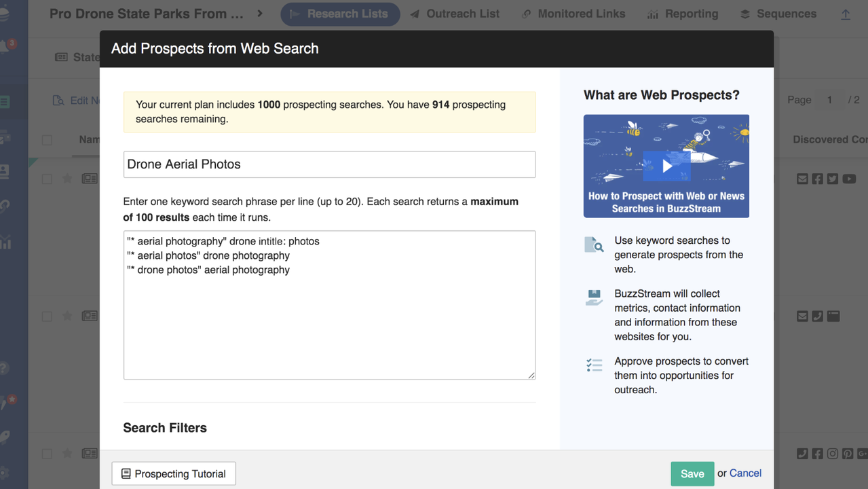Click the third row's phone icon
868x489 pixels.
(x=802, y=454)
